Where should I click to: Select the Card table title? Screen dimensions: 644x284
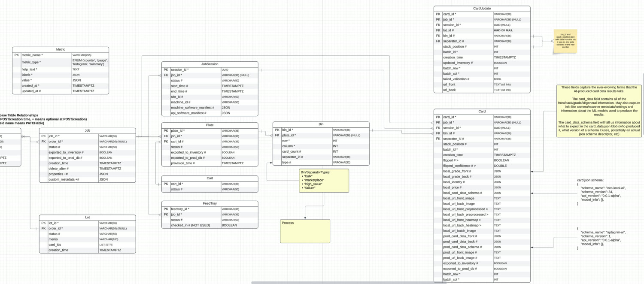tap(482, 112)
